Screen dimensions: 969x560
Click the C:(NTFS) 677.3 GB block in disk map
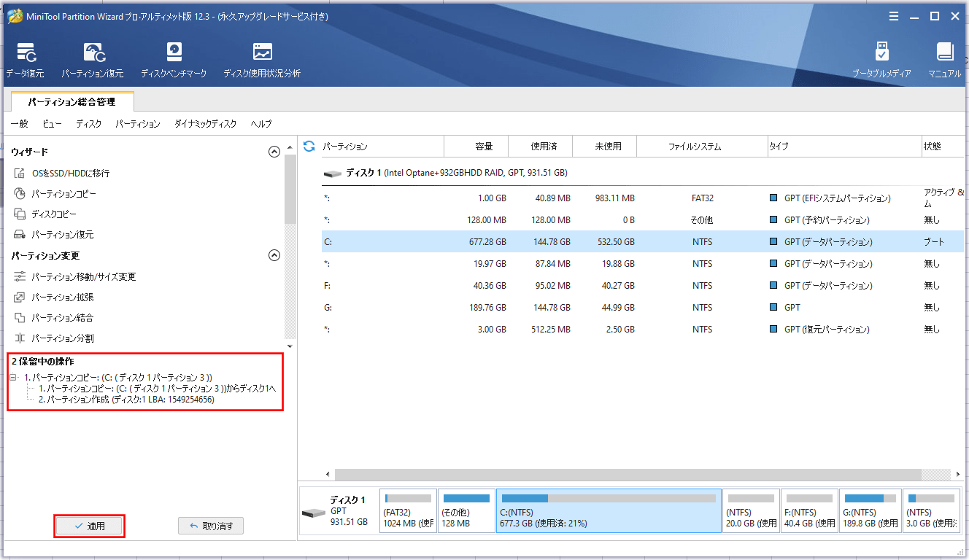pyautogui.click(x=609, y=510)
